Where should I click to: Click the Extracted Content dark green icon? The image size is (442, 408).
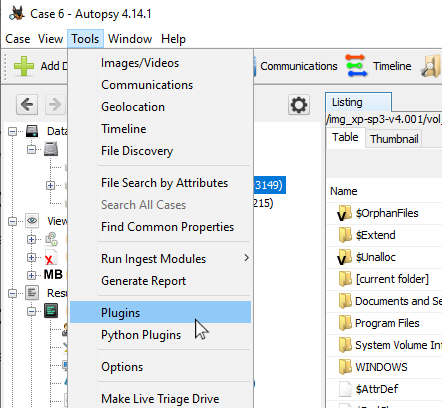click(51, 311)
